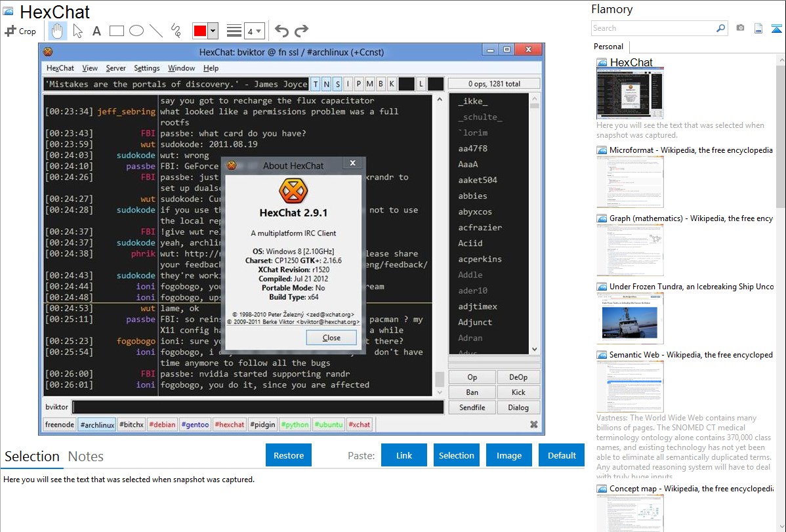Screen dimensions: 786x532
Task: Select the freehand scribble tool
Action: 176,31
